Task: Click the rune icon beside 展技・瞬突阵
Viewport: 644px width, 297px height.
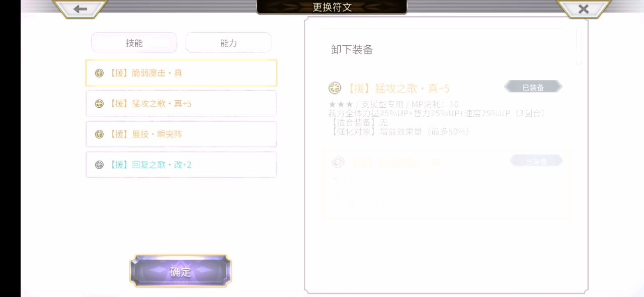Action: click(99, 134)
